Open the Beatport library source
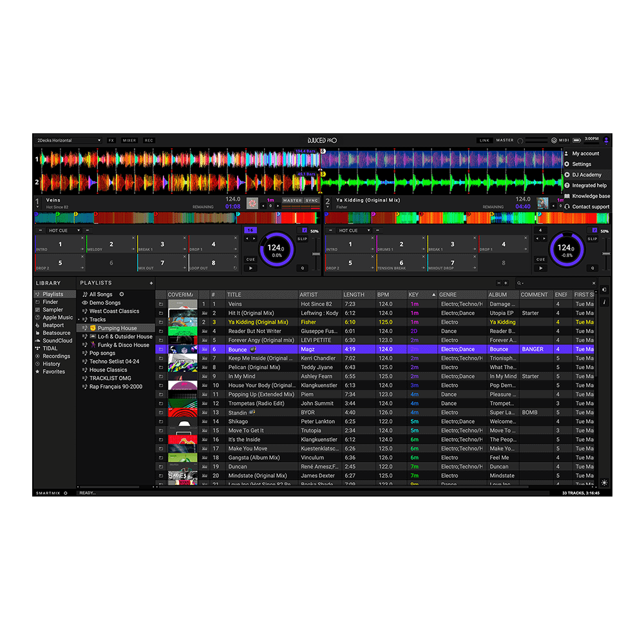The height and width of the screenshot is (644, 644). point(53,325)
